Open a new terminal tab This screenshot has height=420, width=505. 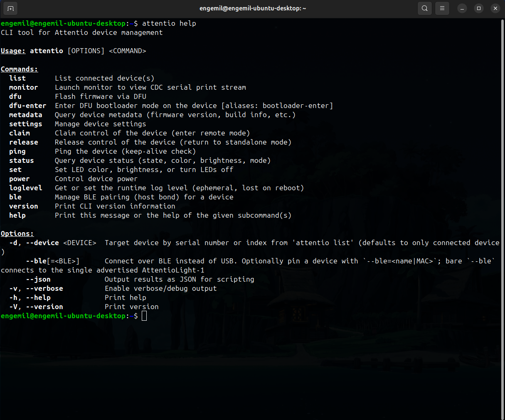pyautogui.click(x=10, y=8)
